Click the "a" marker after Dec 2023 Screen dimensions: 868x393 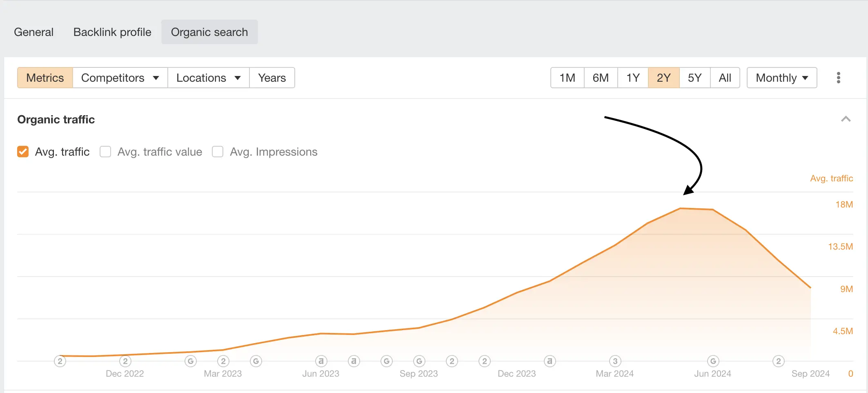pyautogui.click(x=550, y=361)
